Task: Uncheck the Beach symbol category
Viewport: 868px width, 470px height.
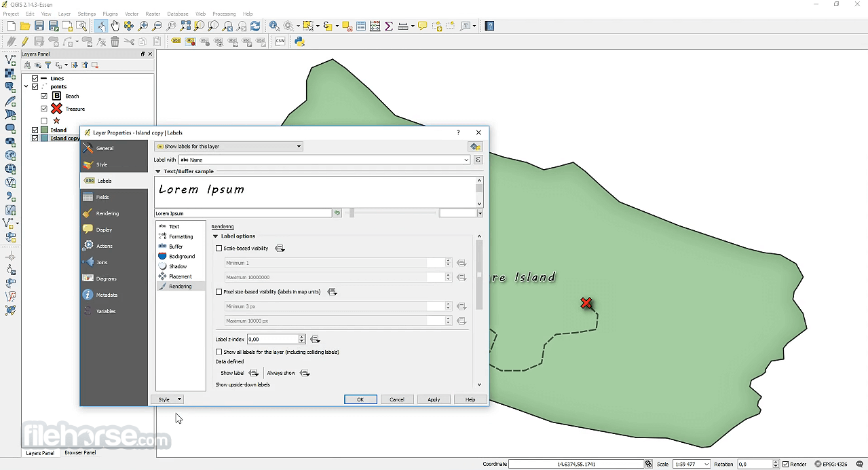Action: click(x=44, y=96)
